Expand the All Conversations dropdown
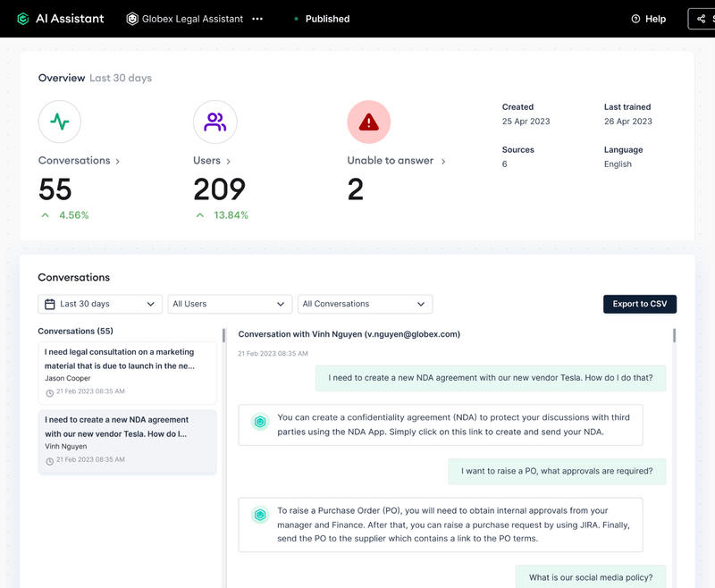The width and height of the screenshot is (715, 588). [x=365, y=304]
